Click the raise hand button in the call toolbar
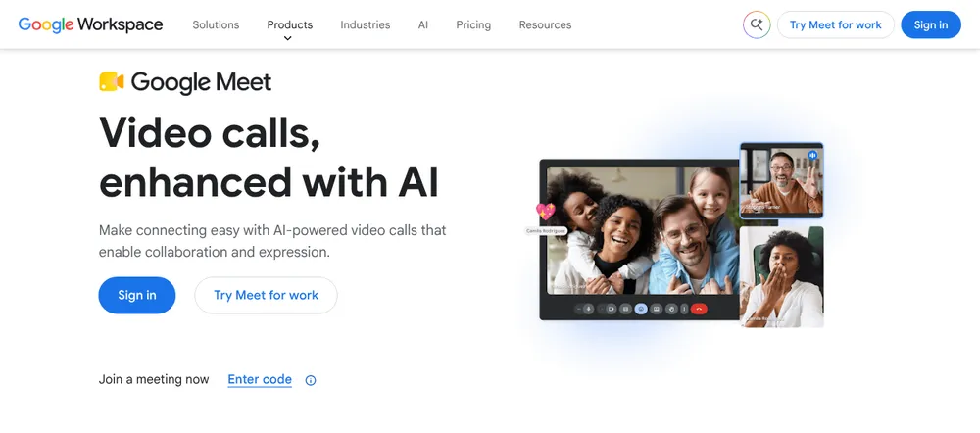Image resolution: width=980 pixels, height=433 pixels. pyautogui.click(x=672, y=309)
